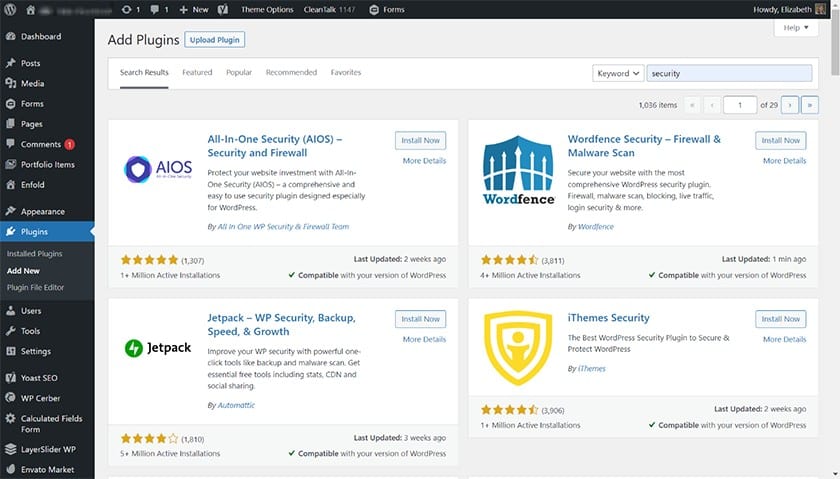The image size is (840, 479).
Task: Click the Settings icon in sidebar
Action: pos(10,351)
